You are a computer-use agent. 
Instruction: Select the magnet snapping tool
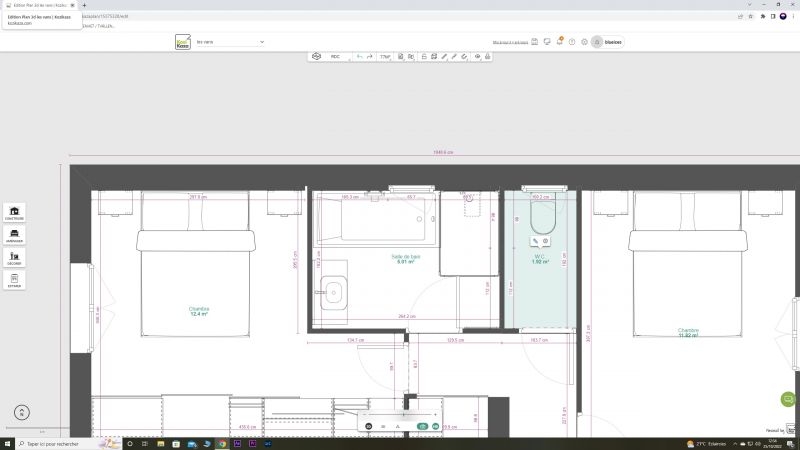point(464,57)
